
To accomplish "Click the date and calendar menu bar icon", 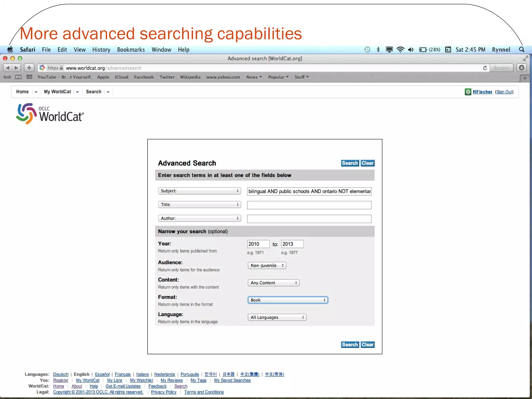I will (x=448, y=49).
